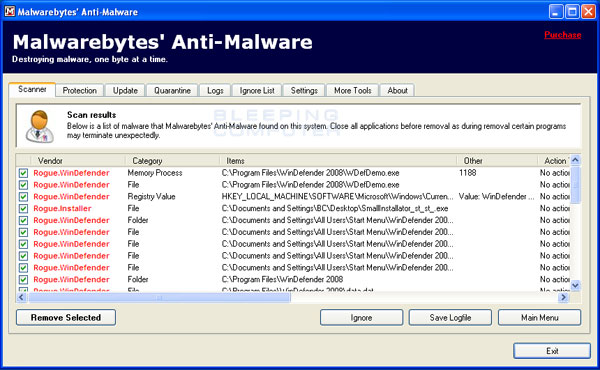This screenshot has width=600, height=370.
Task: Return via the Main Menu button
Action: 539,318
